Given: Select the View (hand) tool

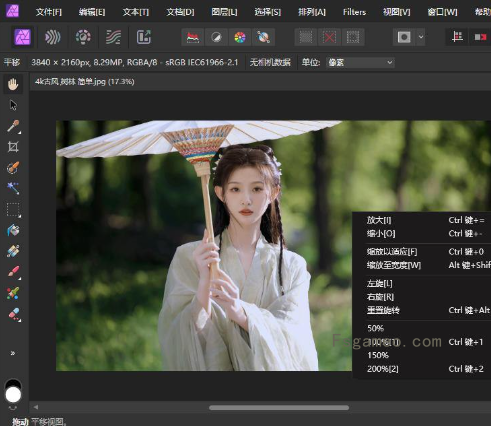Looking at the screenshot, I should pos(13,84).
